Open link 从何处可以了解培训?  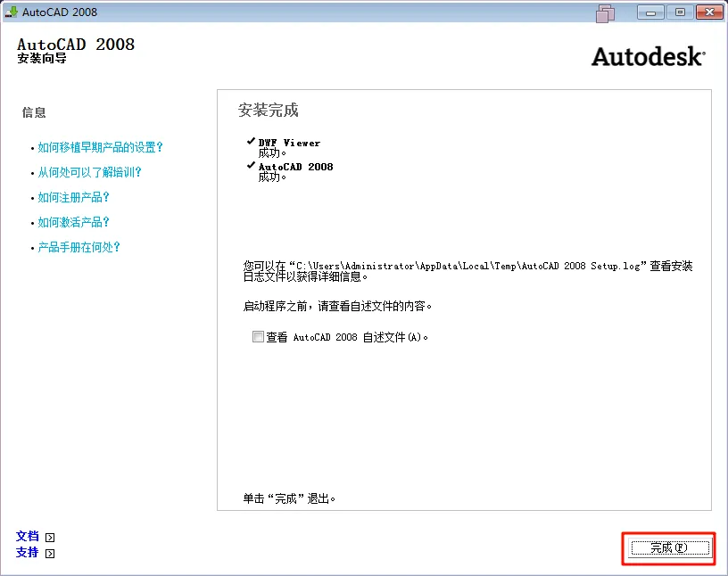(89, 173)
